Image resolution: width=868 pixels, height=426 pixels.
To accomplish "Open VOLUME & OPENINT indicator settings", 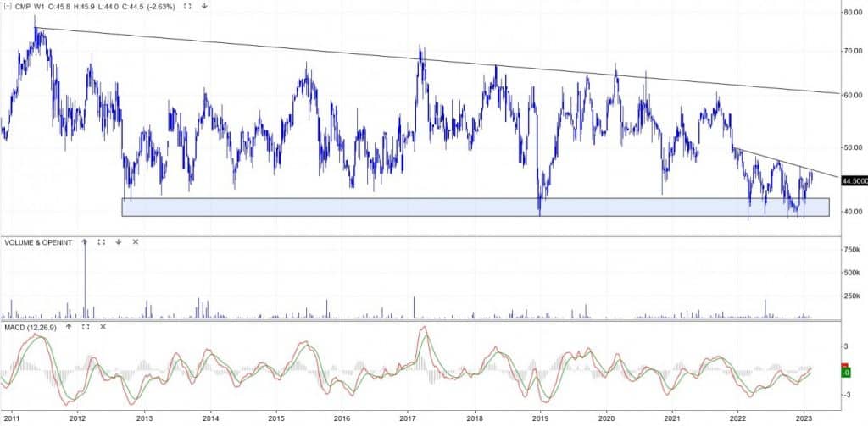I will pyautogui.click(x=39, y=241).
